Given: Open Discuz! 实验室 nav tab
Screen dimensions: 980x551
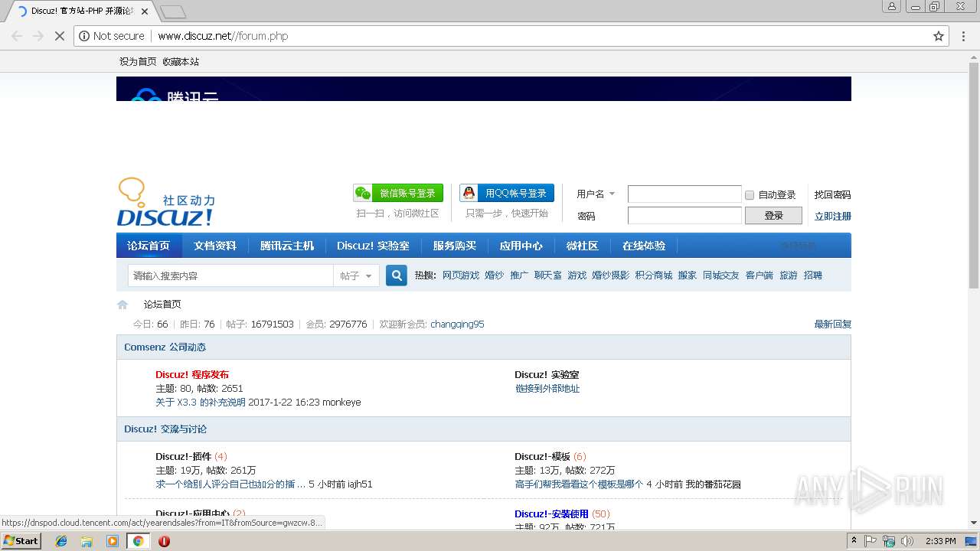Looking at the screenshot, I should [373, 246].
